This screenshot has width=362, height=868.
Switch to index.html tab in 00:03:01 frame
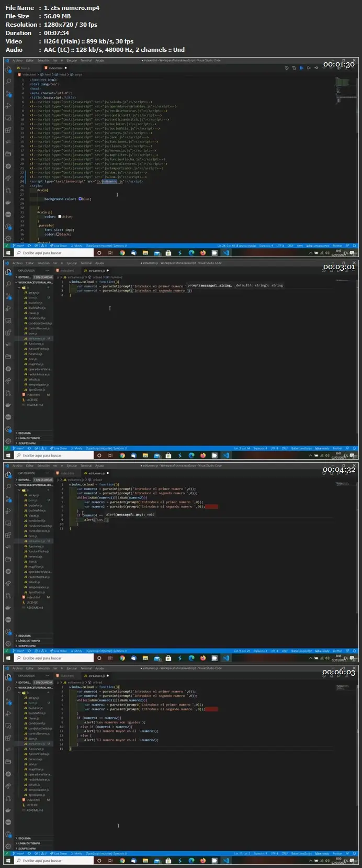coord(67,271)
